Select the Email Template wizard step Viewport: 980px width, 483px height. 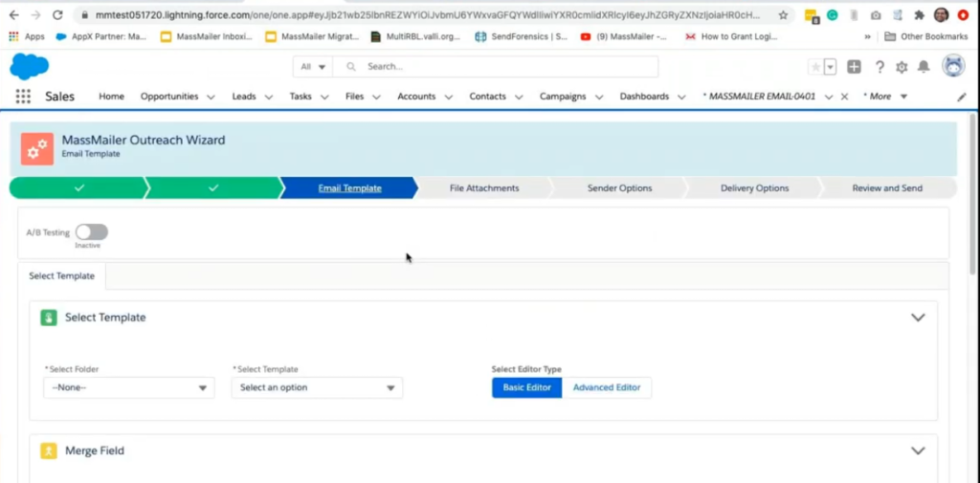[349, 188]
